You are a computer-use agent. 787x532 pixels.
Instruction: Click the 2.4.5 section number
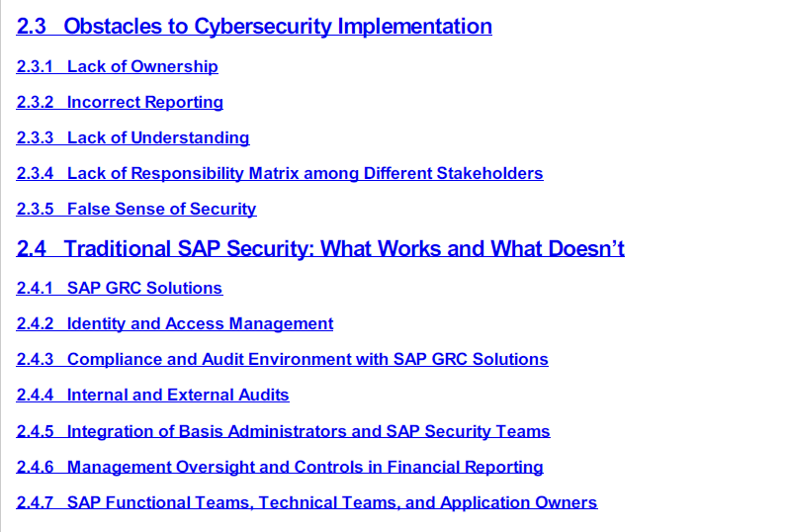point(35,431)
